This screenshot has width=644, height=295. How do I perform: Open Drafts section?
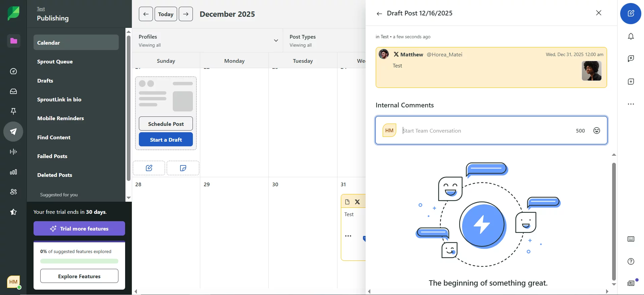45,81
